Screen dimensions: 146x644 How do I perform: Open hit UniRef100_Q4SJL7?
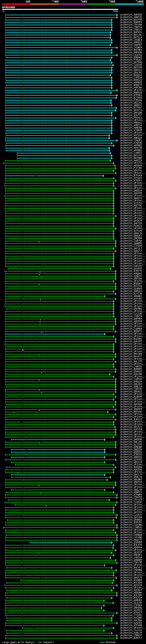coord(131,249)
